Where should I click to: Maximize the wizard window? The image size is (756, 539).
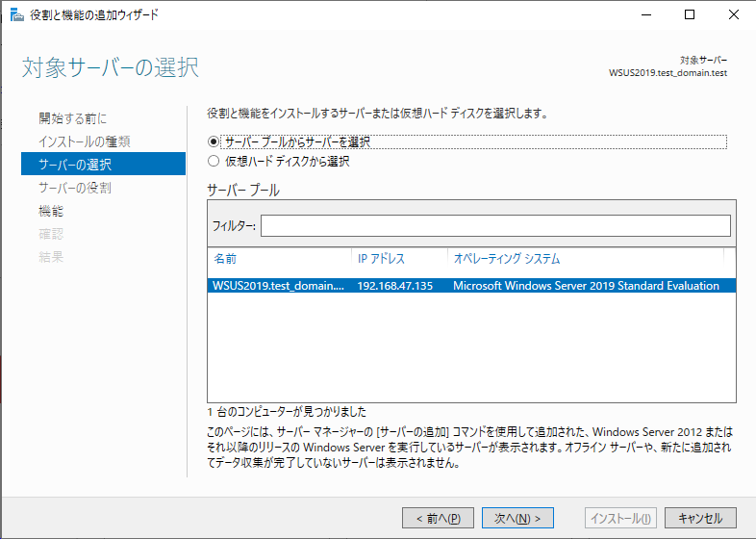(690, 15)
